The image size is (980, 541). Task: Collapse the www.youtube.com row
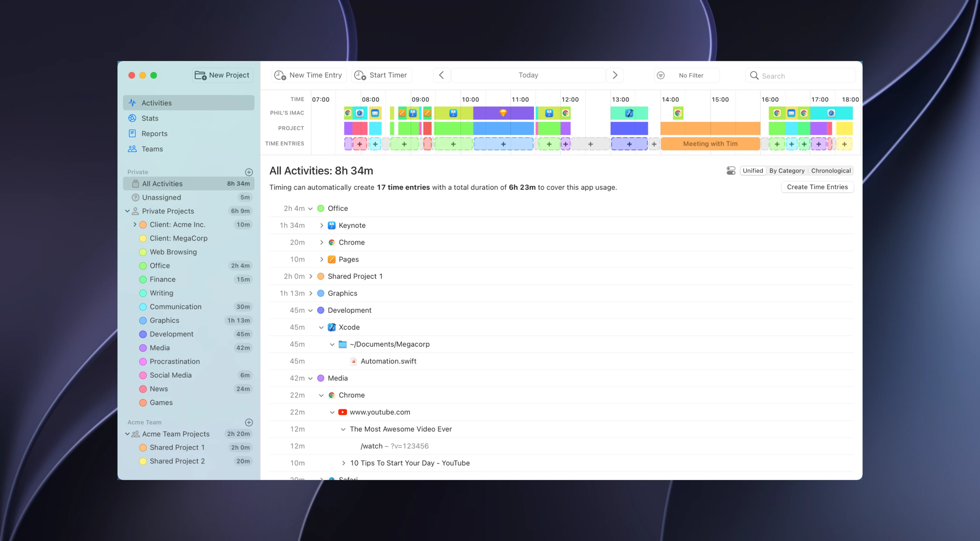(332, 412)
